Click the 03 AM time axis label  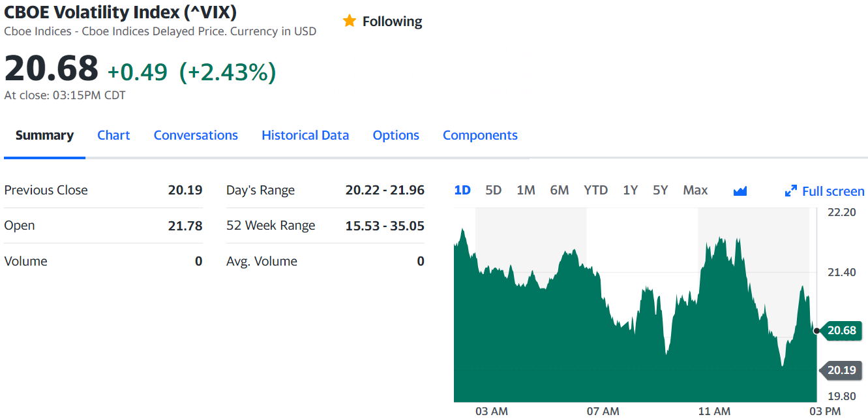[x=492, y=411]
